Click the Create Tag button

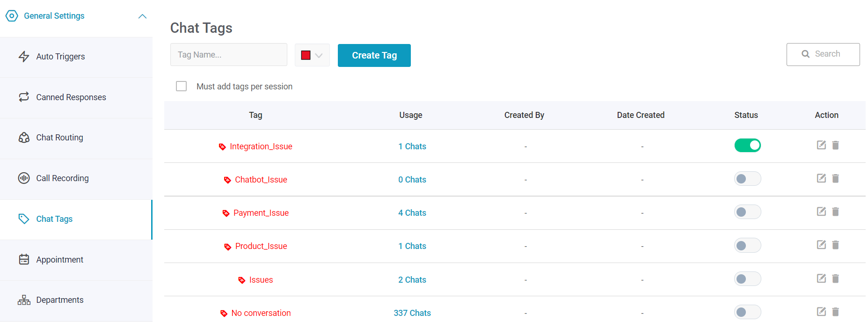[x=374, y=55]
